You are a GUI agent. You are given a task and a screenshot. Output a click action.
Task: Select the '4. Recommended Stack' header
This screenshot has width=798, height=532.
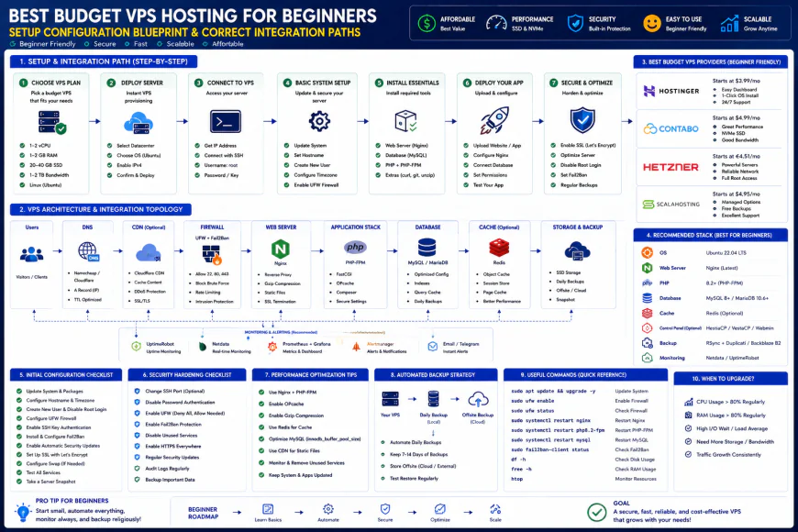[x=711, y=235]
